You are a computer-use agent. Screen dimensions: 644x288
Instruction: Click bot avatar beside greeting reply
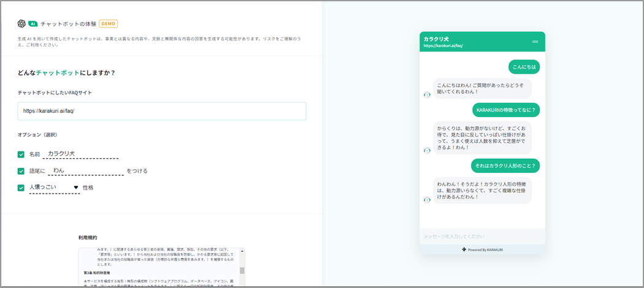(427, 95)
